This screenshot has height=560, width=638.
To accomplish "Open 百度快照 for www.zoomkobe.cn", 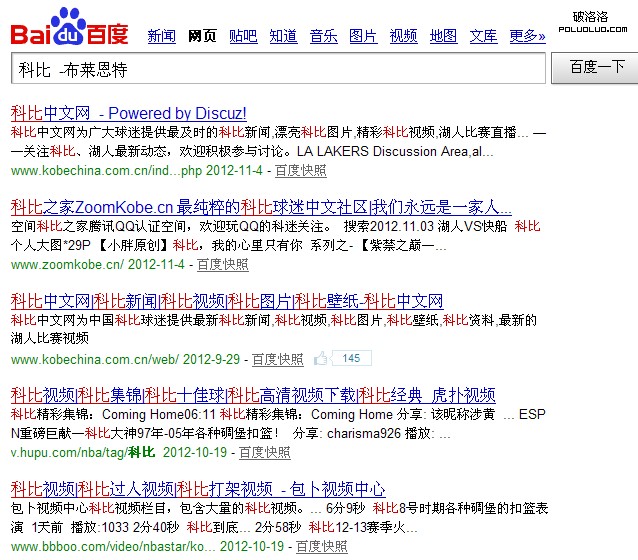I will pos(223,265).
